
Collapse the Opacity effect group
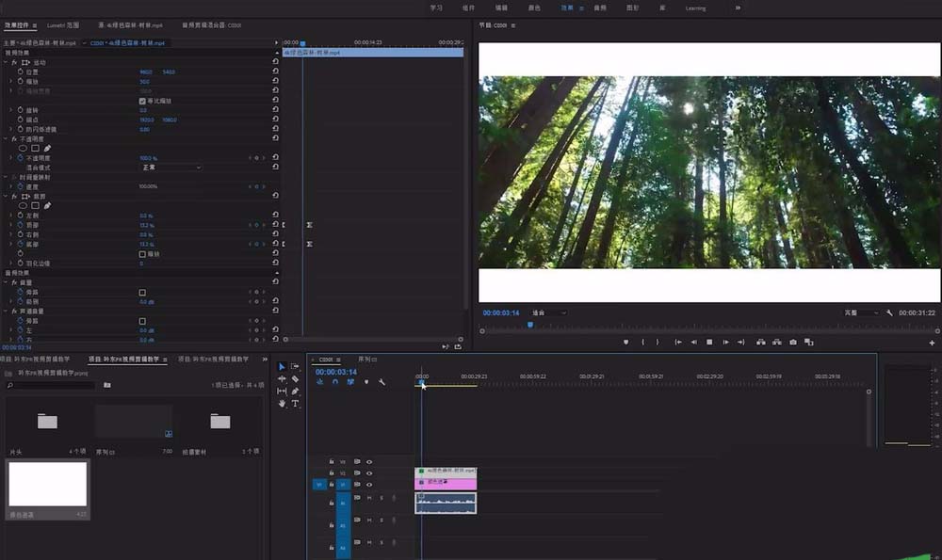tap(6, 138)
